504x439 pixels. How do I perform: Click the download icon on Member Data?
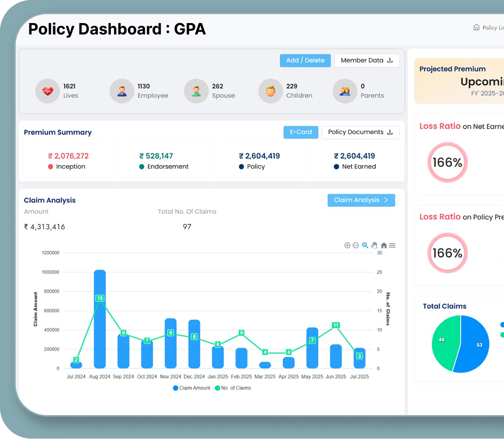[391, 60]
